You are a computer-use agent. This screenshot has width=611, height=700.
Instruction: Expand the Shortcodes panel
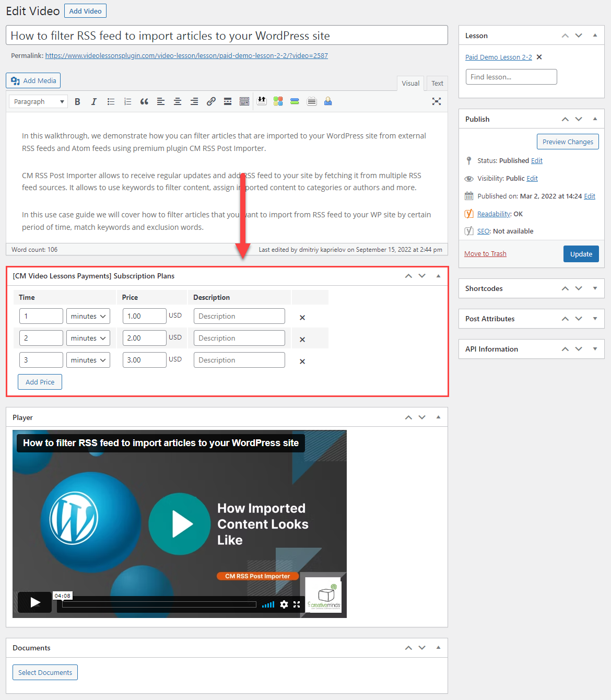click(595, 288)
